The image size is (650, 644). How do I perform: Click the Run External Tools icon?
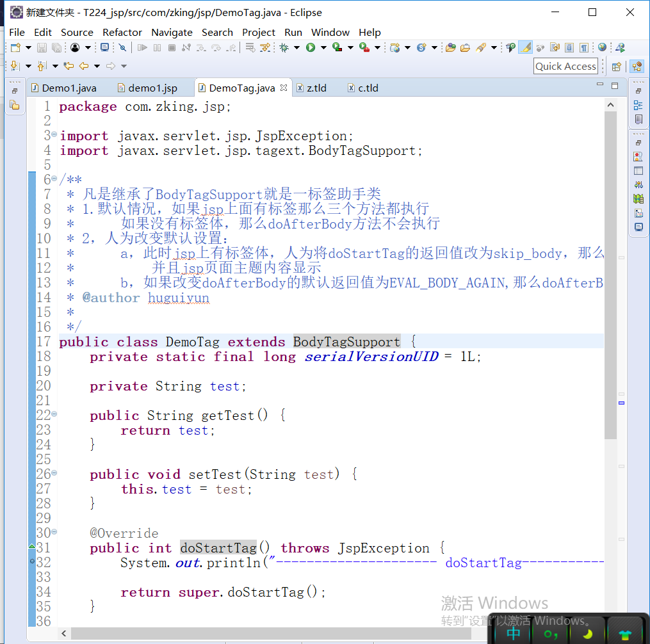[364, 47]
